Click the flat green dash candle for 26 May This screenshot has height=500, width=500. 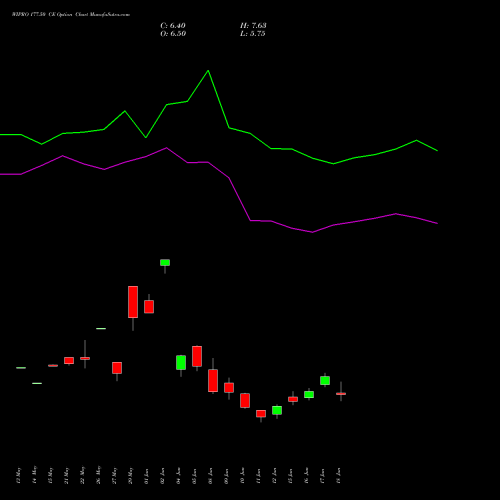tap(101, 329)
